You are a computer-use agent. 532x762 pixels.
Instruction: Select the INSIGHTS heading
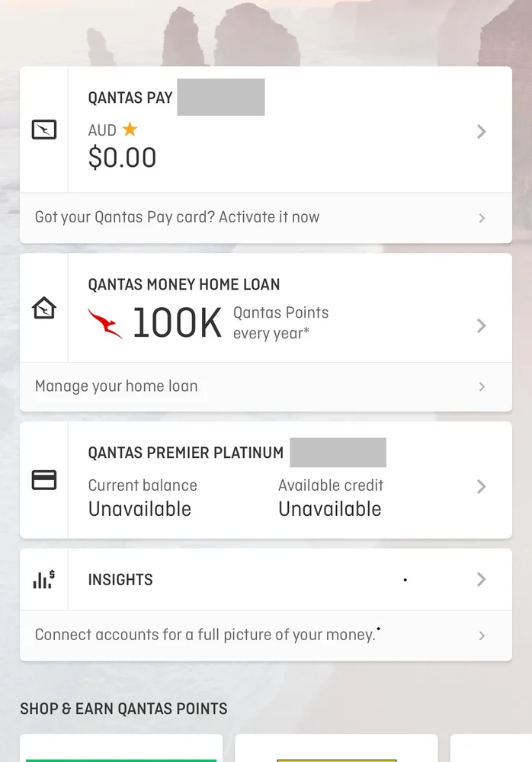point(120,579)
